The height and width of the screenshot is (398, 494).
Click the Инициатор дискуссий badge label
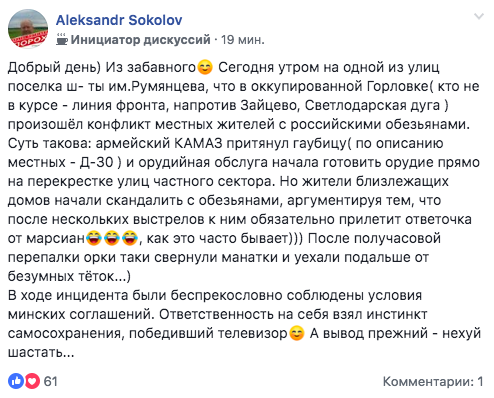click(140, 40)
